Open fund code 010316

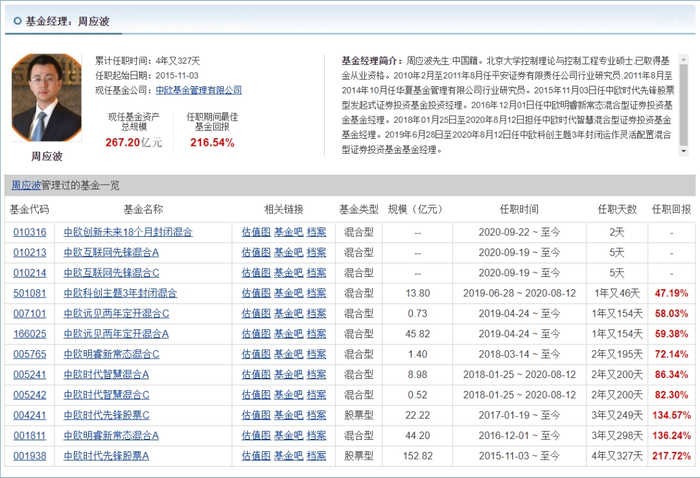point(29,231)
